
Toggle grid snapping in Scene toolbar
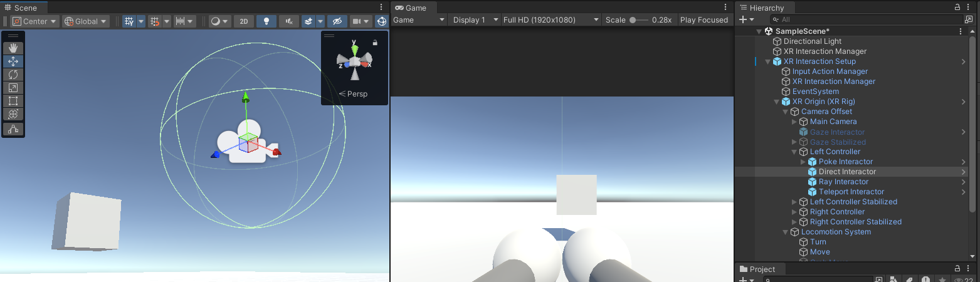[x=155, y=21]
